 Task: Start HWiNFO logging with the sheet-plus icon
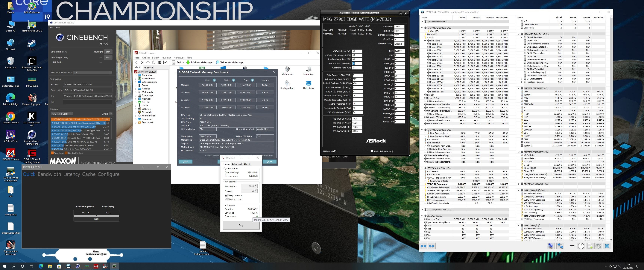pos(590,246)
